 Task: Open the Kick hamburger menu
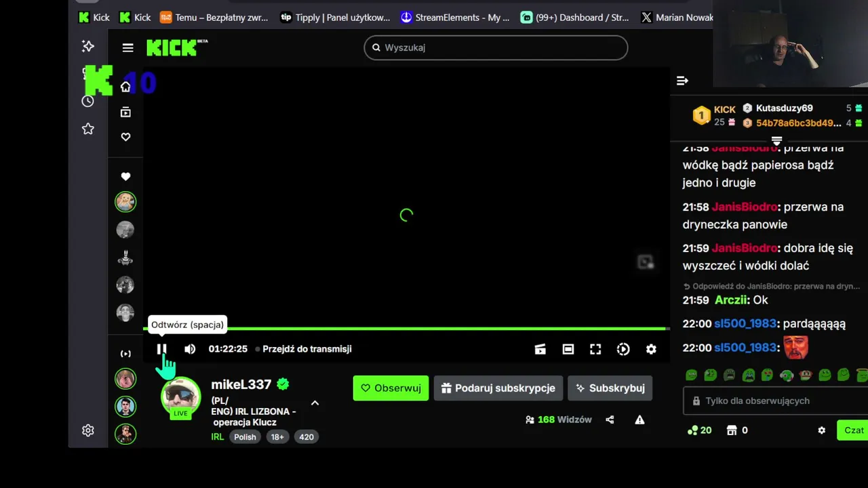127,47
